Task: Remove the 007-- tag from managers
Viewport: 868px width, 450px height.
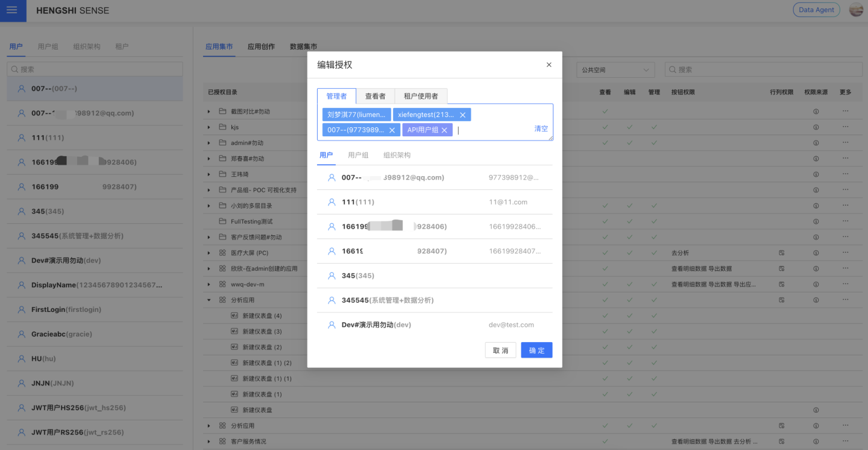Action: coord(392,130)
